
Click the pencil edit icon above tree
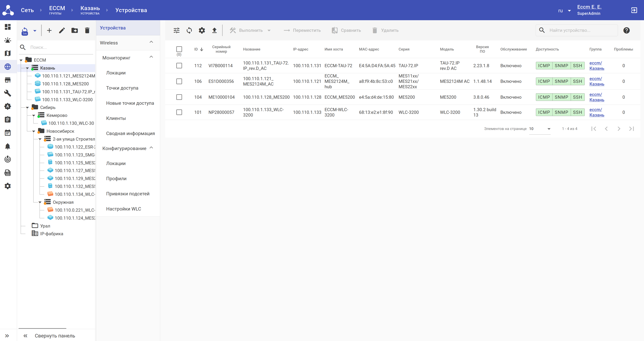pos(62,30)
